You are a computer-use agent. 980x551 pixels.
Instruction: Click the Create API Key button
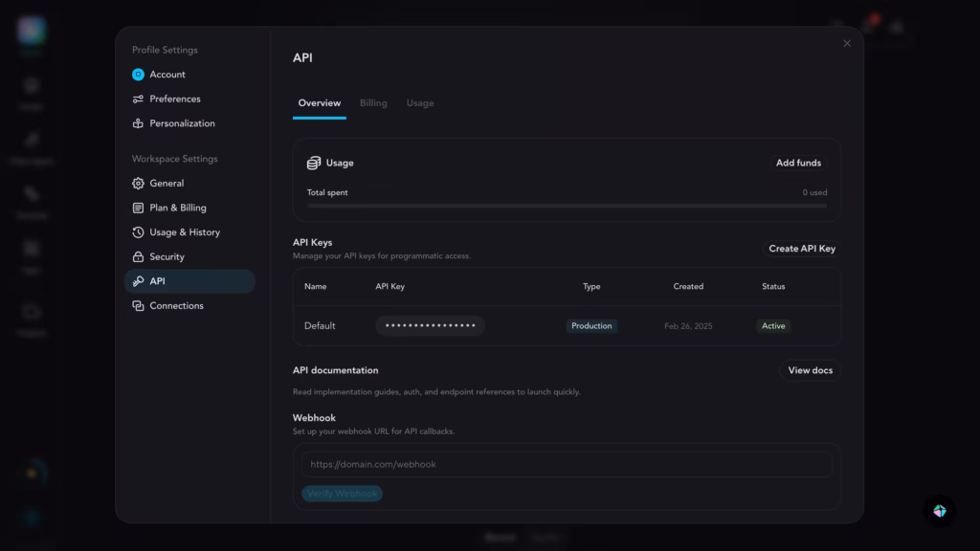[x=801, y=249]
